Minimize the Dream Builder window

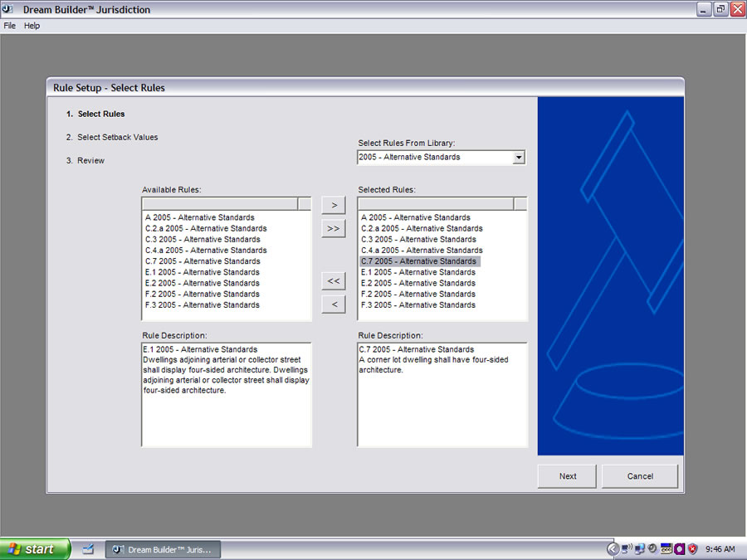[x=703, y=9]
